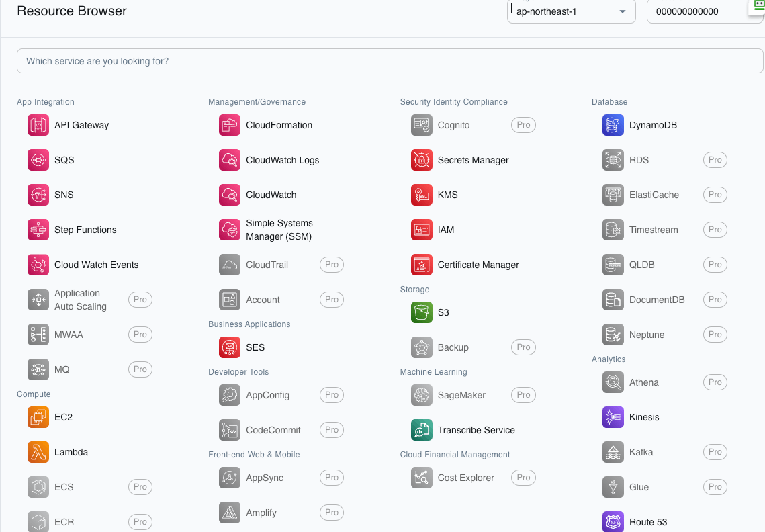Screen dimensions: 765x532
Task: Open the CloudWatch Logs icon
Action: [x=230, y=160]
